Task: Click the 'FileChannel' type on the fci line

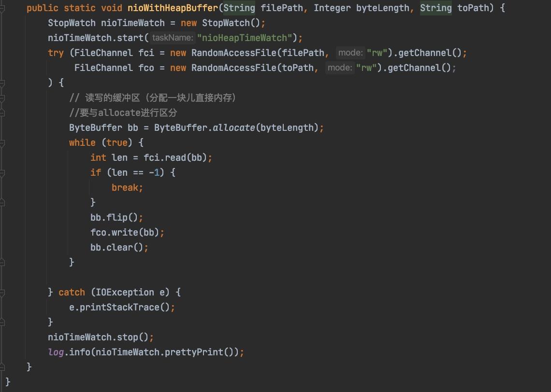Action: pyautogui.click(x=103, y=53)
